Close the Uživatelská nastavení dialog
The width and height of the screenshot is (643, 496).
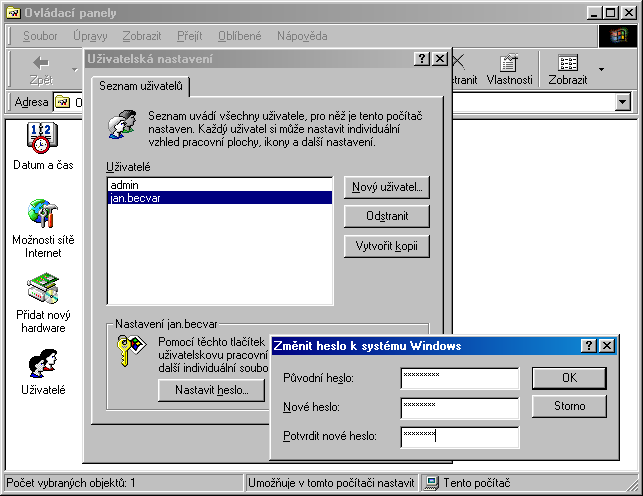pyautogui.click(x=440, y=59)
